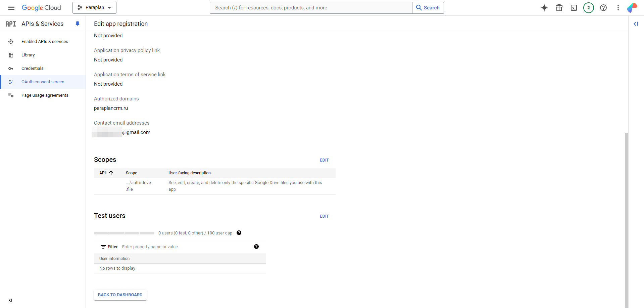
Task: Open the help question mark menu
Action: [603, 8]
